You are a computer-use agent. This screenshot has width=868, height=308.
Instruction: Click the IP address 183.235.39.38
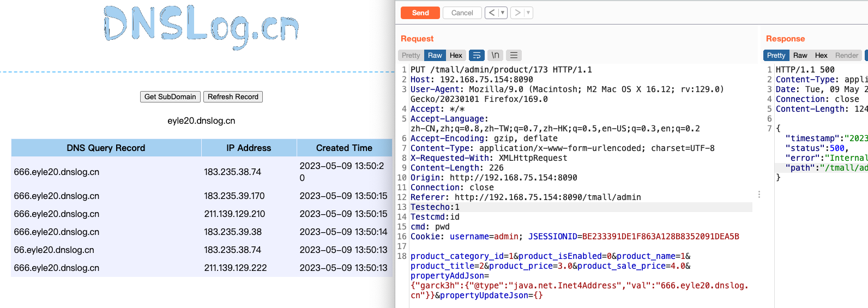point(233,232)
